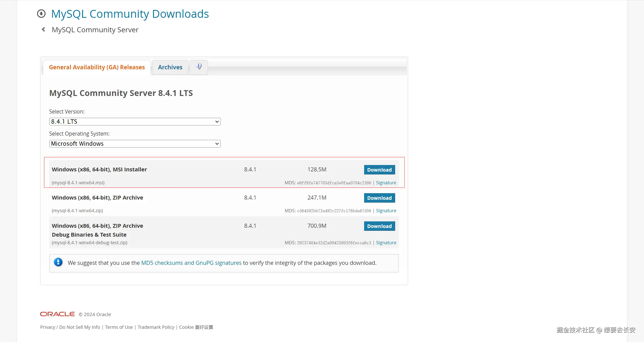Expand the Select Operating System dropdown
The height and width of the screenshot is (342, 644).
click(135, 144)
